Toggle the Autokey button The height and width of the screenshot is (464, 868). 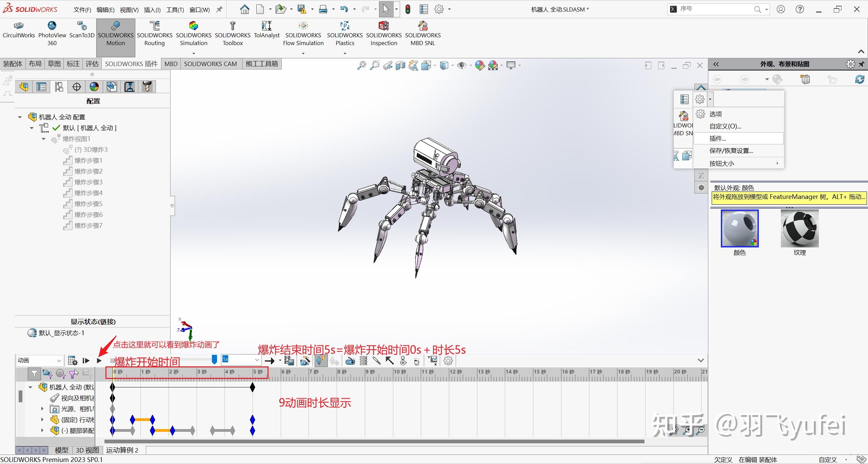[x=321, y=361]
